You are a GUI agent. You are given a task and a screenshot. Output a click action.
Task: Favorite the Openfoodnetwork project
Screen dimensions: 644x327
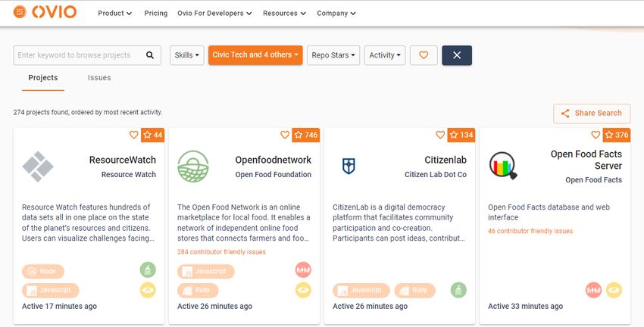coord(285,135)
